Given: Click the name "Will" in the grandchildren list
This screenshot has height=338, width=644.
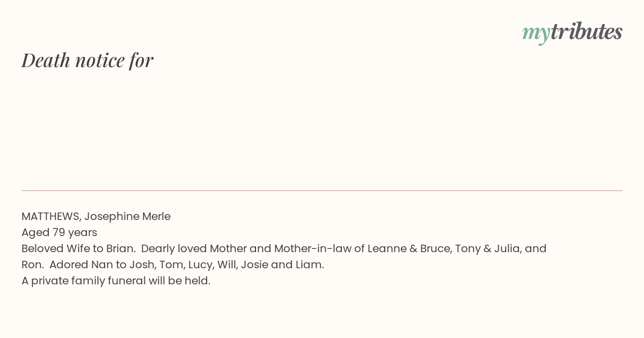Looking at the screenshot, I should coord(226,265).
